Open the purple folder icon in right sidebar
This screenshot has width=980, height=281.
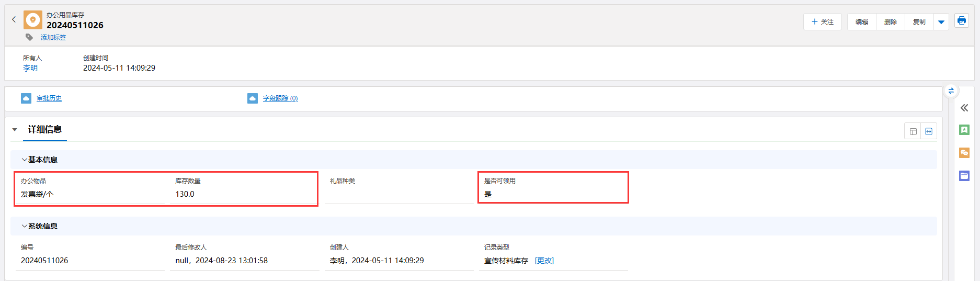964,176
